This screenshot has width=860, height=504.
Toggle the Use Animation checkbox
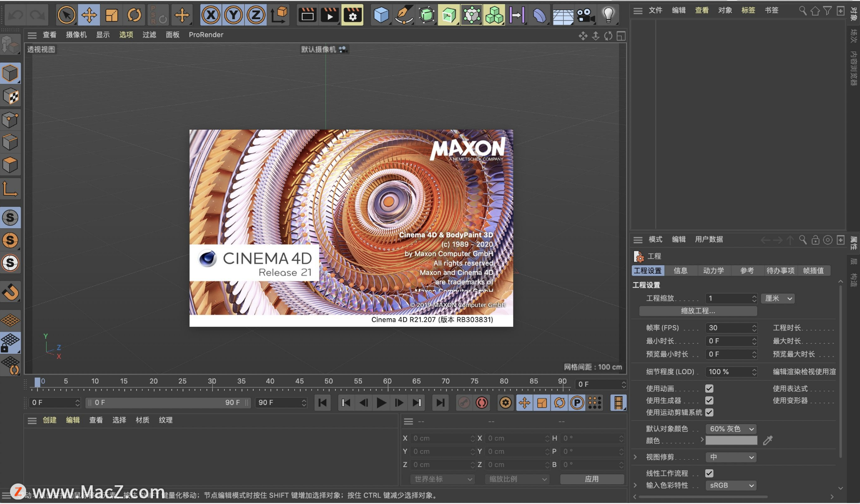[709, 388]
